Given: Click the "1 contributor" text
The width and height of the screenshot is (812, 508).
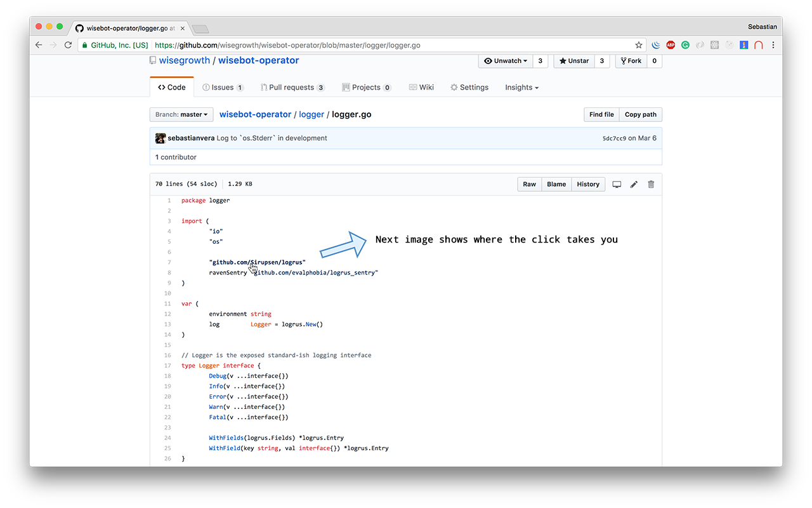Looking at the screenshot, I should (x=176, y=157).
